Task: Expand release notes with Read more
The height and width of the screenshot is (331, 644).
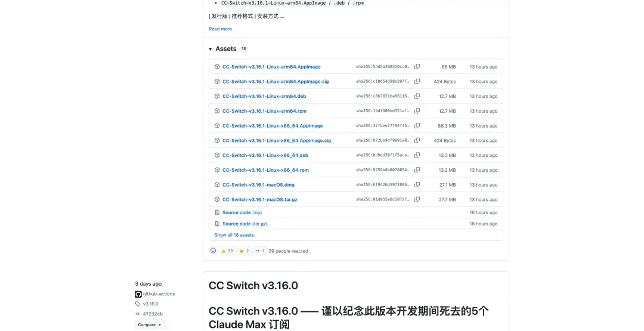Action: 220,29
